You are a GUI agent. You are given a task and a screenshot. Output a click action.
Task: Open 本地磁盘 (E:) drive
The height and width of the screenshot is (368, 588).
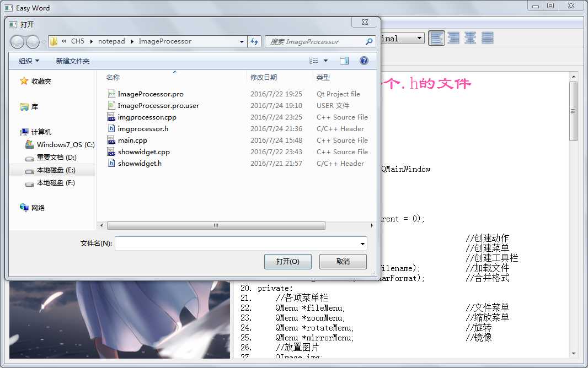(51, 170)
